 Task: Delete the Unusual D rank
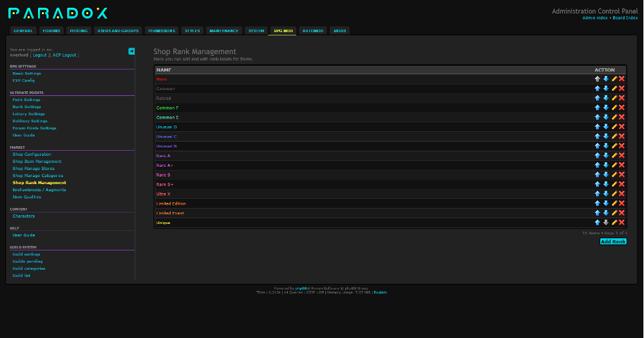[x=621, y=127]
